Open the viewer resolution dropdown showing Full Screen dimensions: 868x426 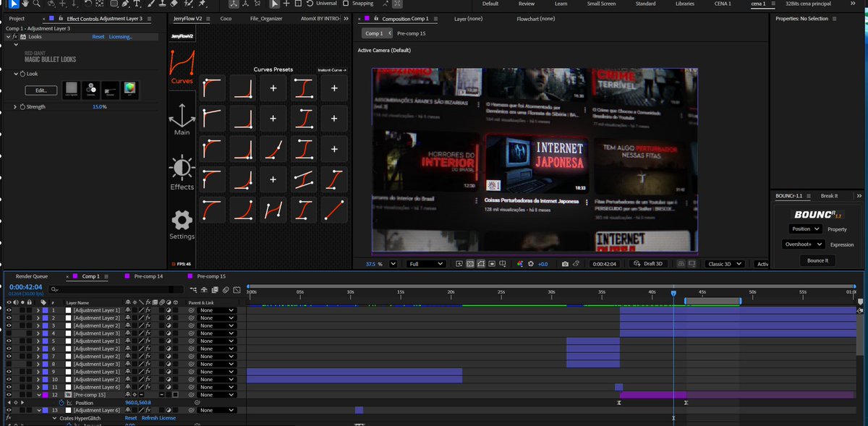click(426, 264)
